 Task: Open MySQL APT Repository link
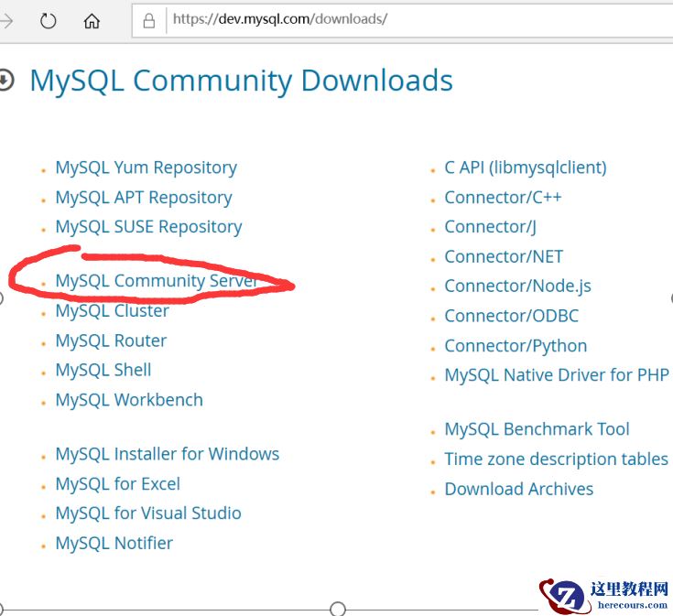(x=144, y=198)
